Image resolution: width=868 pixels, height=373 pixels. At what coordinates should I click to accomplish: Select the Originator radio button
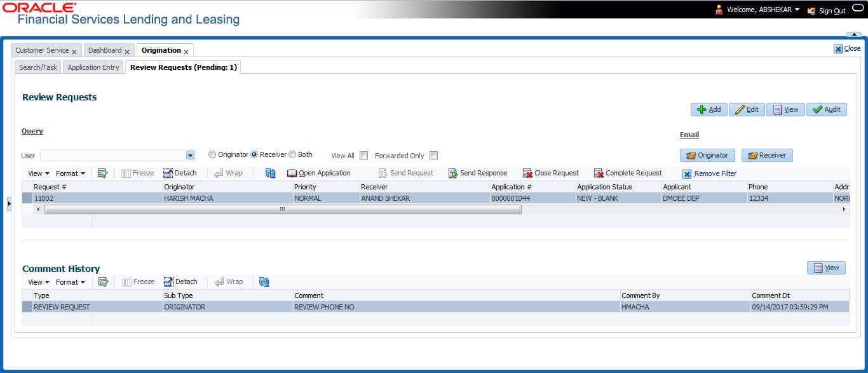point(212,154)
